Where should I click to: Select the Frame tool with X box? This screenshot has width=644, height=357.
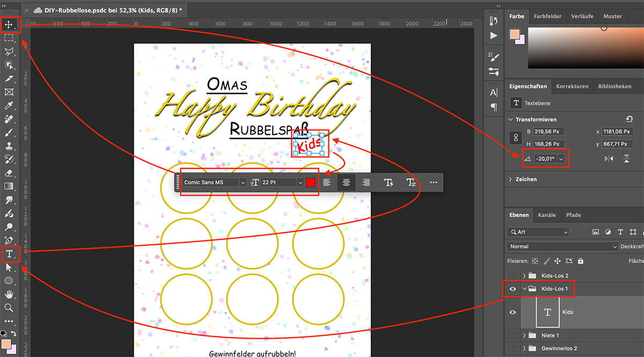(x=9, y=92)
